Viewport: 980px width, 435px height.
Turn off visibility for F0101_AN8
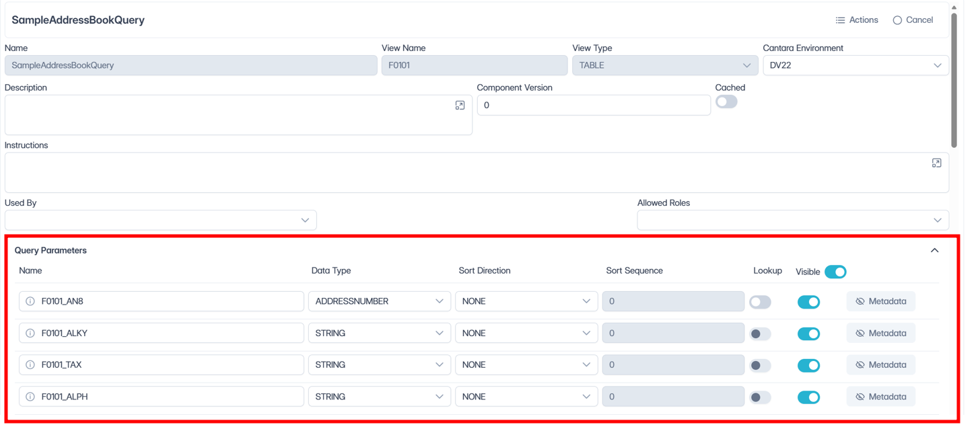(x=808, y=302)
